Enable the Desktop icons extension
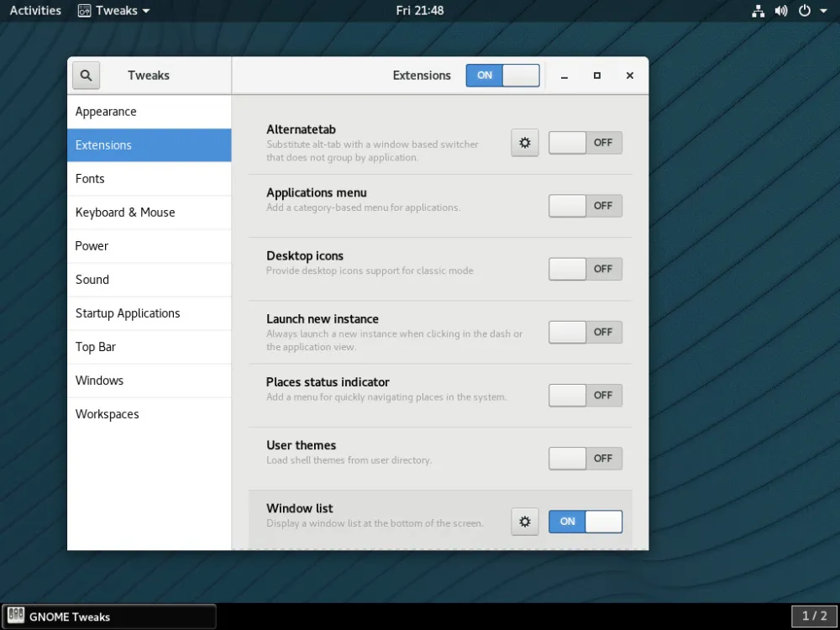This screenshot has height=630, width=840. coord(585,269)
